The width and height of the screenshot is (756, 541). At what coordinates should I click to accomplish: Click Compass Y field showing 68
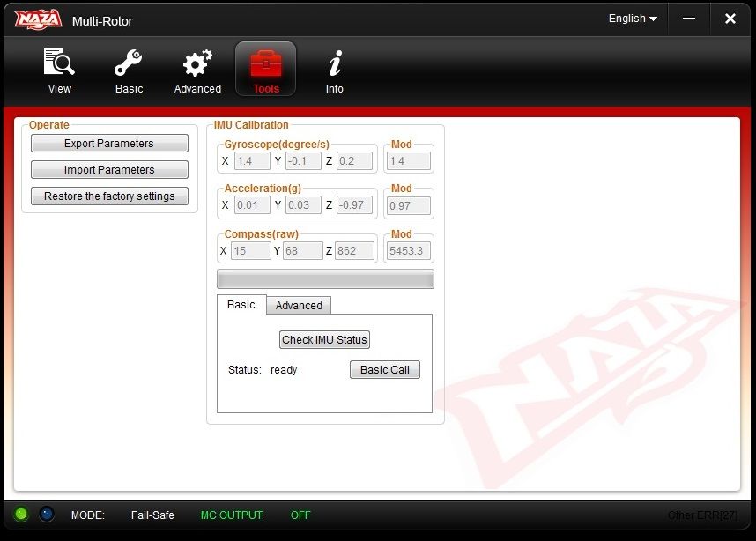pyautogui.click(x=303, y=251)
